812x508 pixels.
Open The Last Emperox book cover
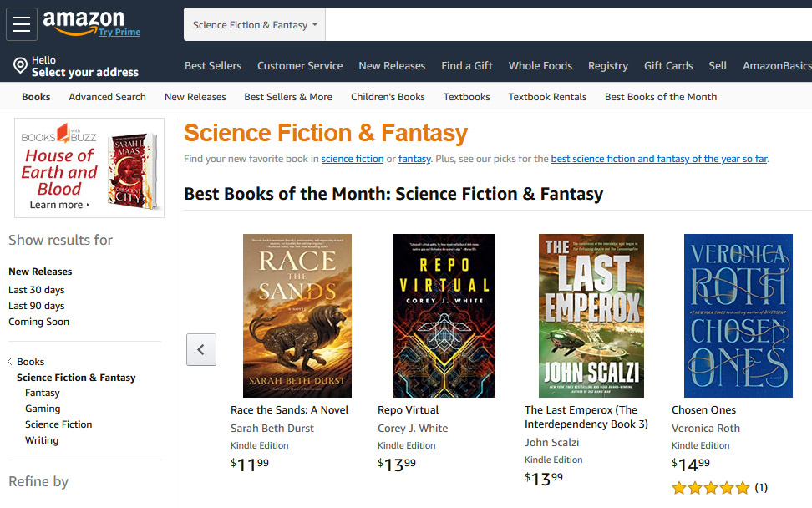click(591, 315)
